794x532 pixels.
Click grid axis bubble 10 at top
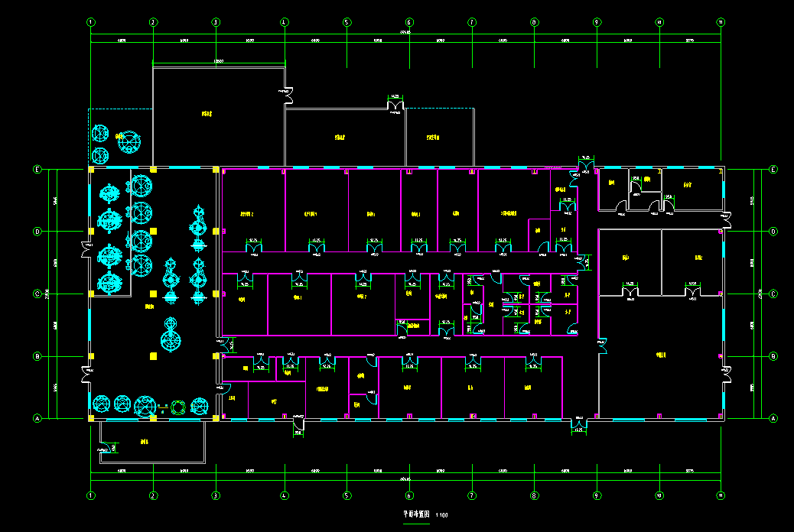click(659, 23)
